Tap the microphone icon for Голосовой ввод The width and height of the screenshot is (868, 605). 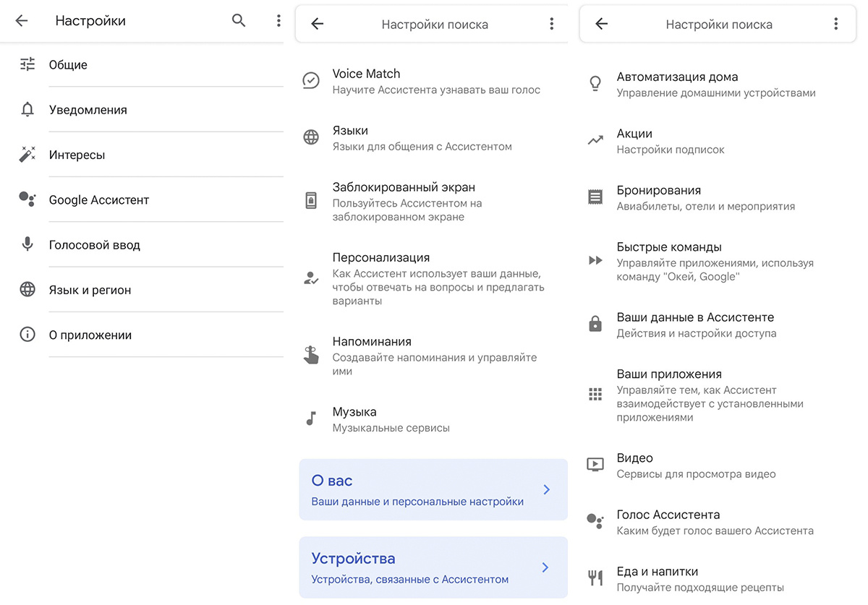(27, 244)
